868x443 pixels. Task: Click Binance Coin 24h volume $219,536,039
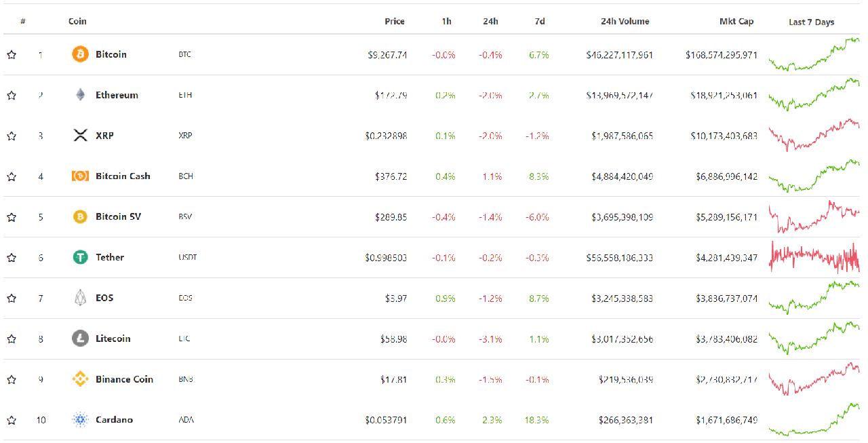(x=626, y=380)
